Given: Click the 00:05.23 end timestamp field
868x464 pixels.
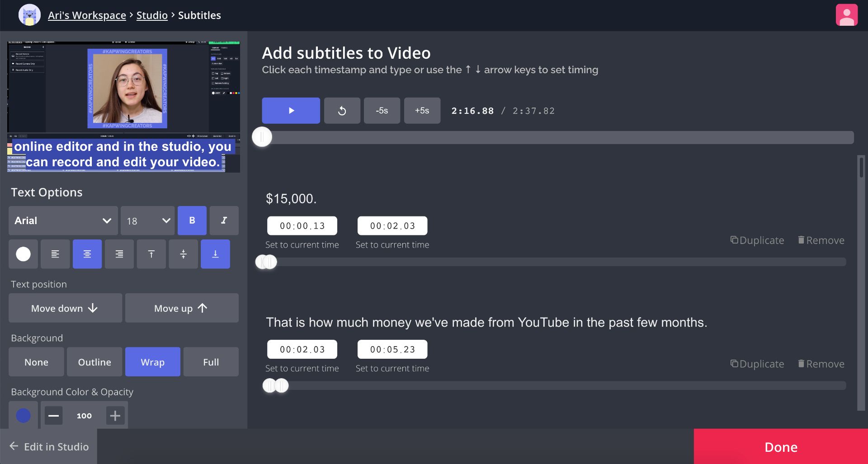Looking at the screenshot, I should 392,349.
